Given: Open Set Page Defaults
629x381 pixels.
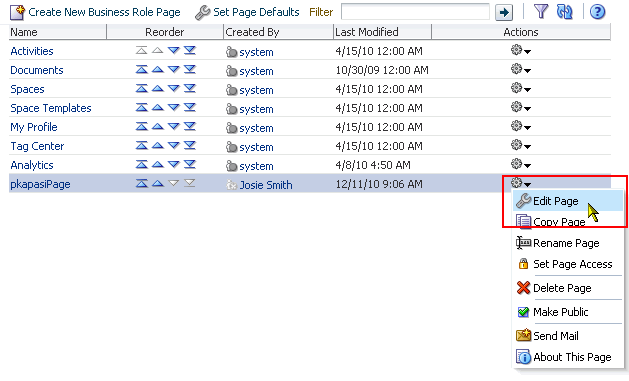Looking at the screenshot, I should [x=247, y=12].
